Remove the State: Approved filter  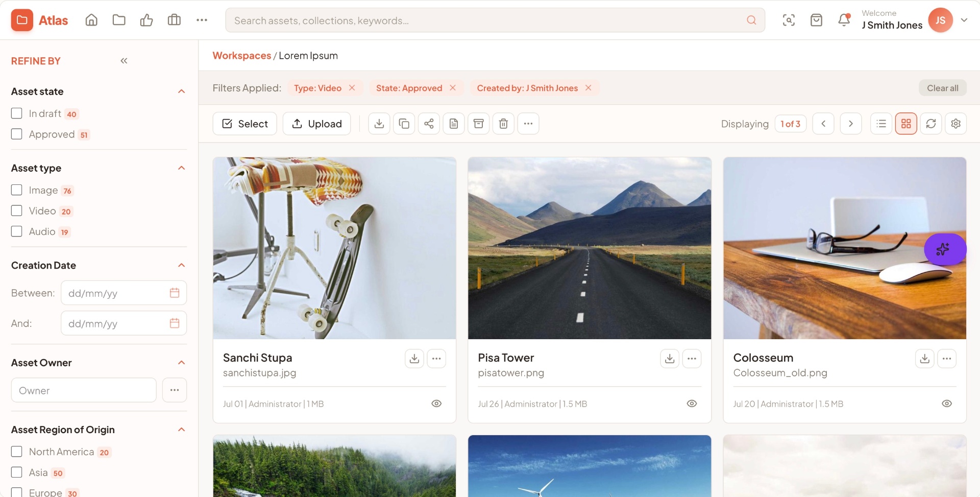coord(453,88)
